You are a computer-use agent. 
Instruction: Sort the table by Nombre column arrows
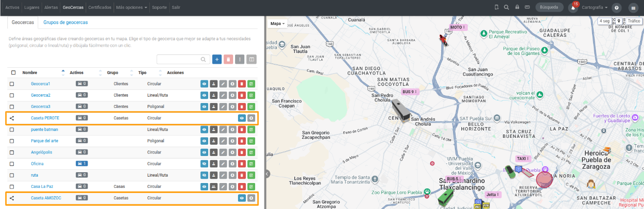[63, 73]
